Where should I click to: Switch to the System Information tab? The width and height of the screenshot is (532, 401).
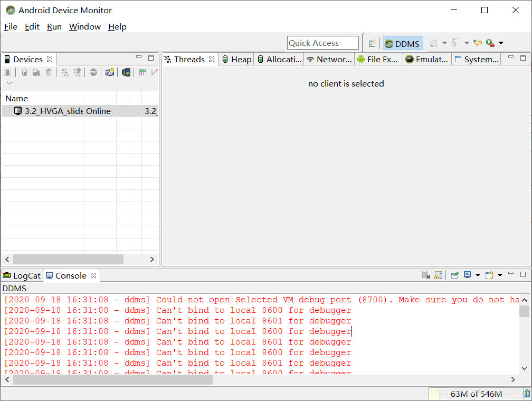(x=477, y=60)
